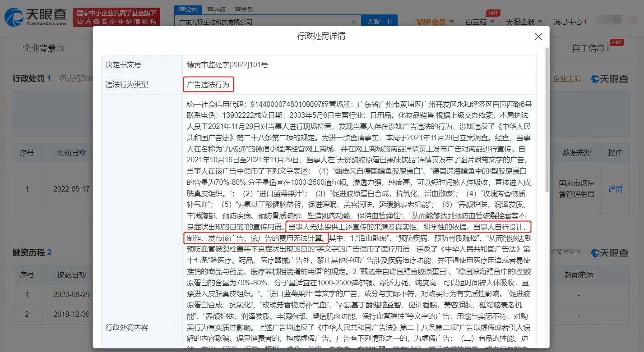This screenshot has width=644, height=352.
Task: Expand the 天眼企服 dropdown menu
Action: (x=523, y=22)
